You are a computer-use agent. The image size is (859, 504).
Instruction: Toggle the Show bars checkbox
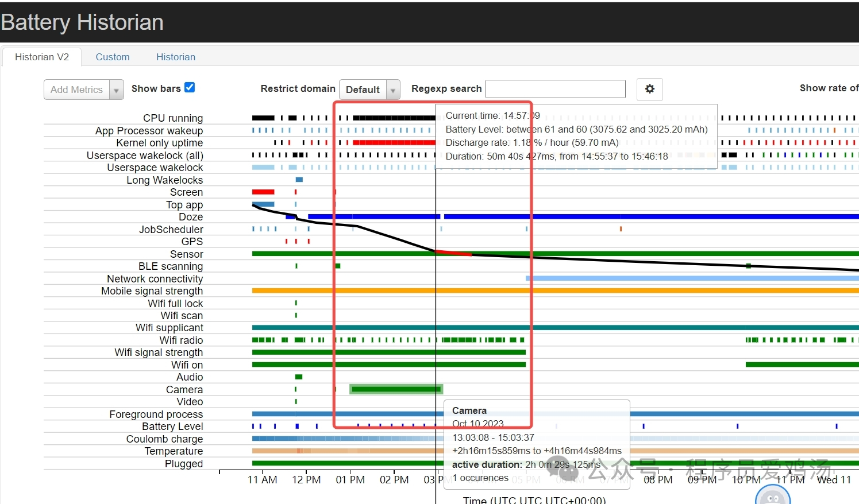click(190, 87)
